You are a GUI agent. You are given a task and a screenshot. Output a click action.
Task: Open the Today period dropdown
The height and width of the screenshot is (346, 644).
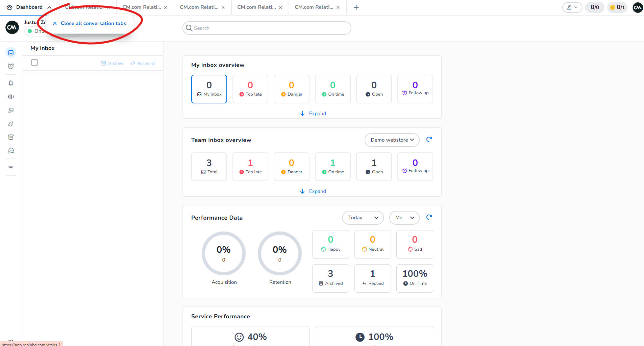[363, 218]
